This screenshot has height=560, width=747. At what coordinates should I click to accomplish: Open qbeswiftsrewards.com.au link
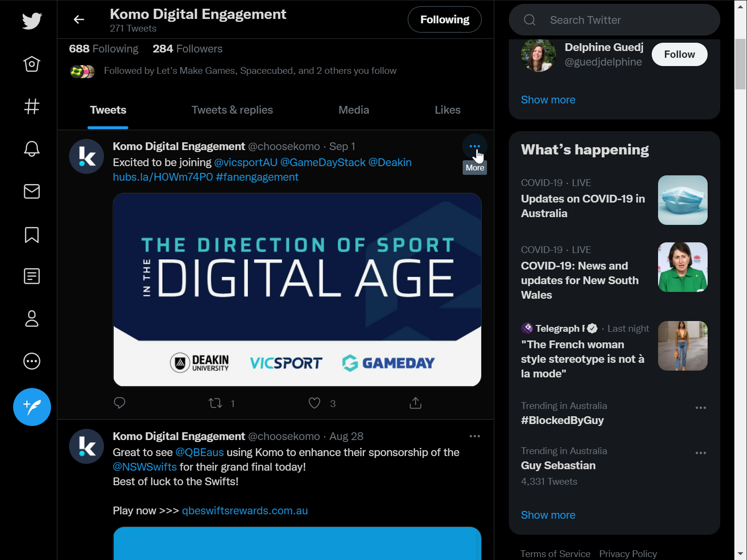coord(244,511)
